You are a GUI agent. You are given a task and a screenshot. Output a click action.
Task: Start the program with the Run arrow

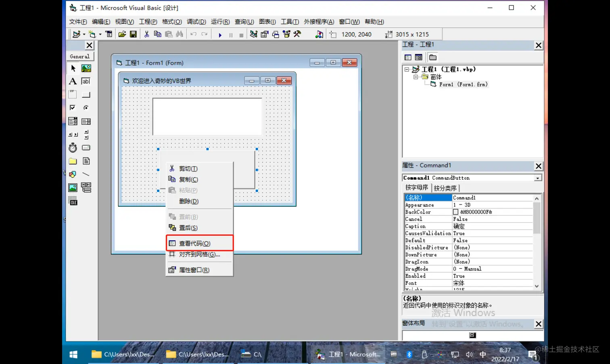[x=220, y=35]
